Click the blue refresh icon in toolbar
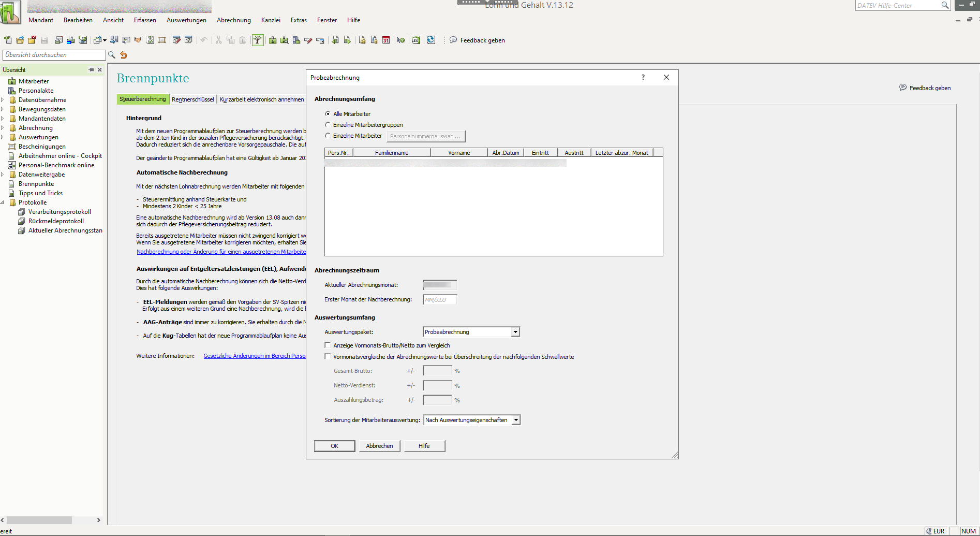Screen dimensions: 980x536 click(x=431, y=40)
